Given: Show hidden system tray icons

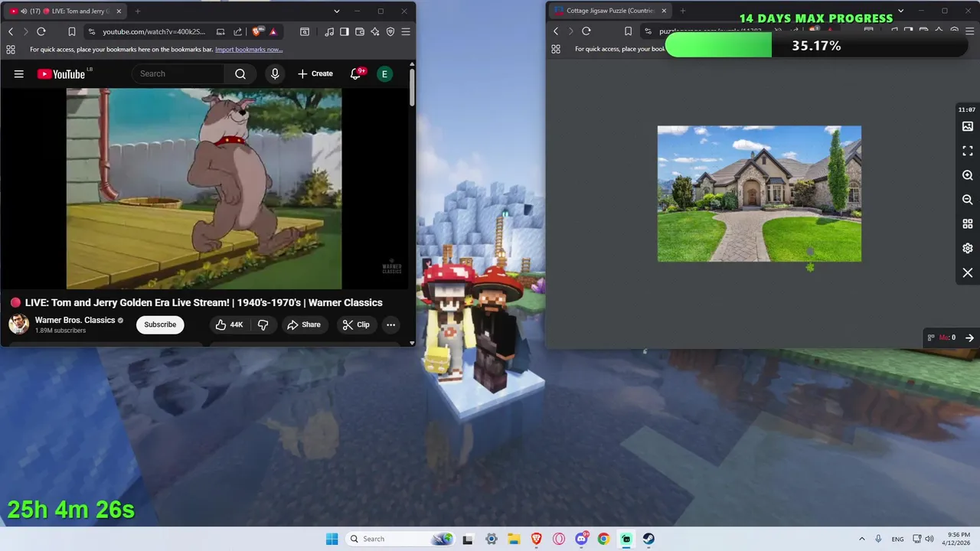Looking at the screenshot, I should coord(861,539).
